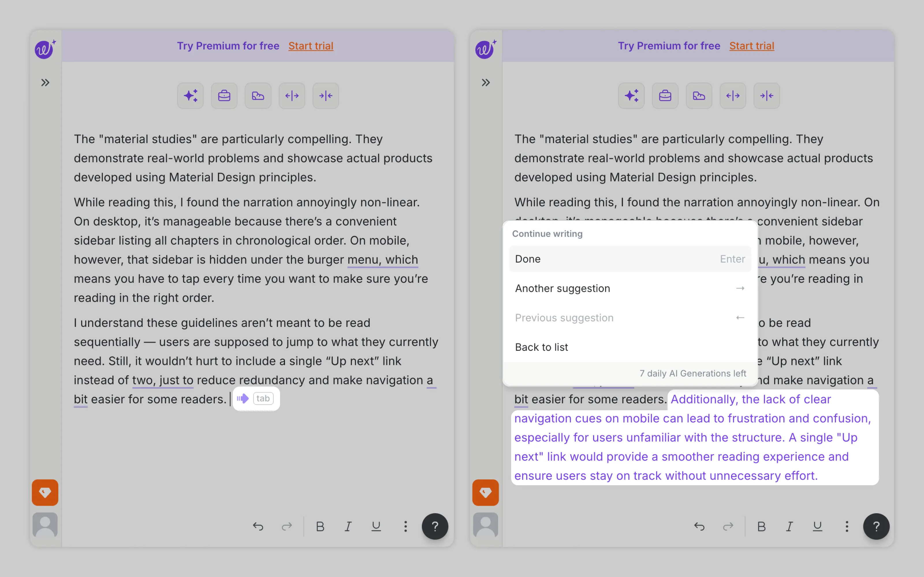The image size is (924, 577).
Task: Click the casual tone sneaker icon in right panel
Action: pos(699,96)
